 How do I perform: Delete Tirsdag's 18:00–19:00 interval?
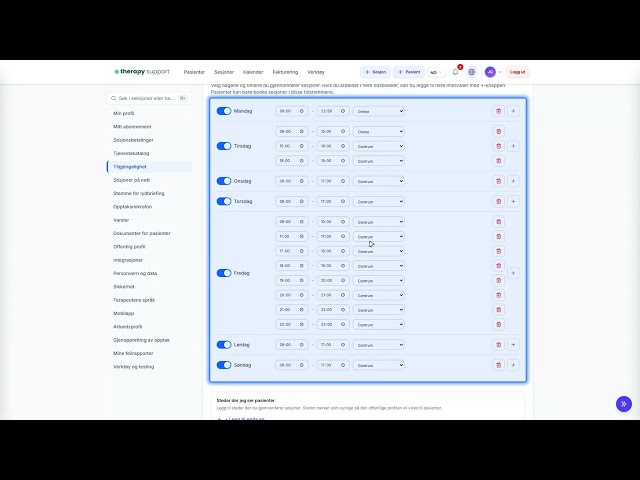[498, 161]
